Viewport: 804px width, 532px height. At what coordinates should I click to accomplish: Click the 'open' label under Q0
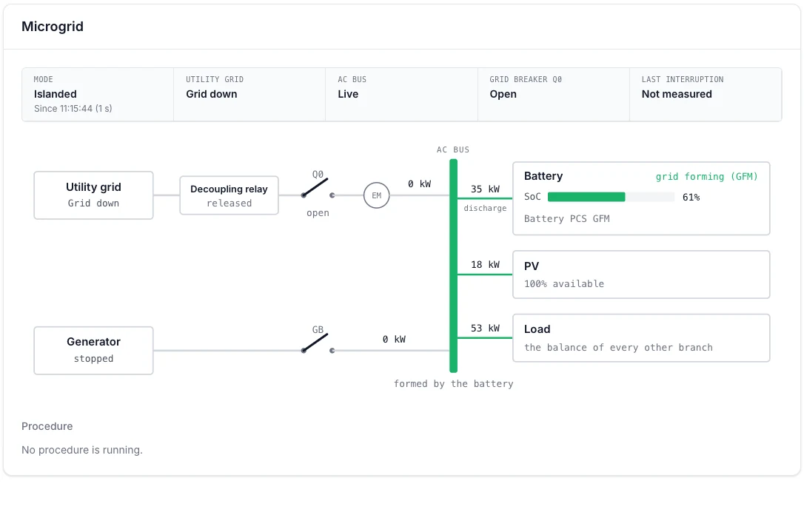(x=318, y=212)
